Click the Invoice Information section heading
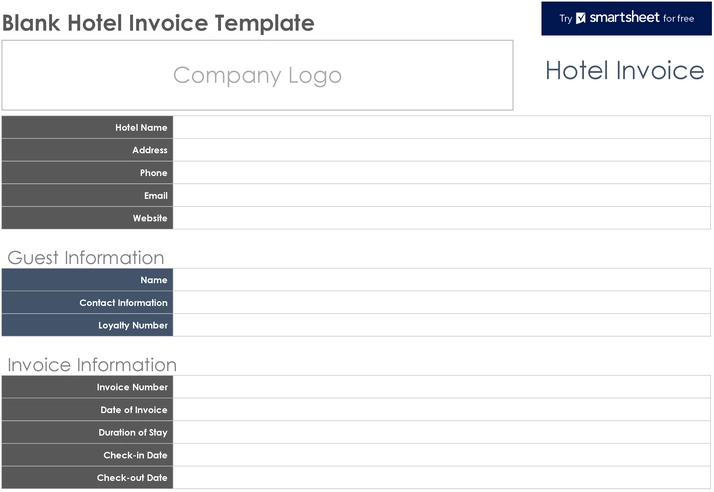This screenshot has width=714, height=492. pos(92,365)
